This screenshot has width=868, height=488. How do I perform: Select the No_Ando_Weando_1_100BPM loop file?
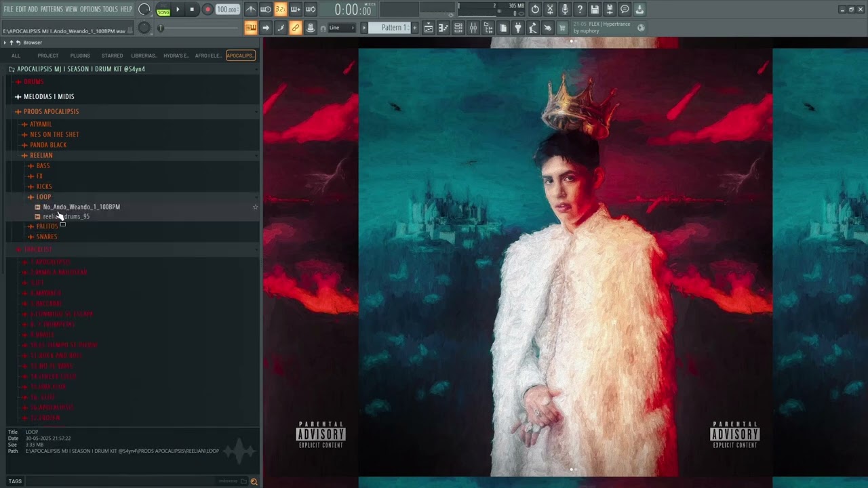pos(81,207)
